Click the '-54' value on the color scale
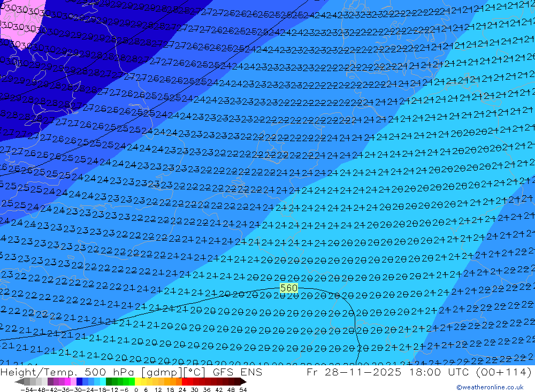This screenshot has height=392, width=535. [x=27, y=390]
